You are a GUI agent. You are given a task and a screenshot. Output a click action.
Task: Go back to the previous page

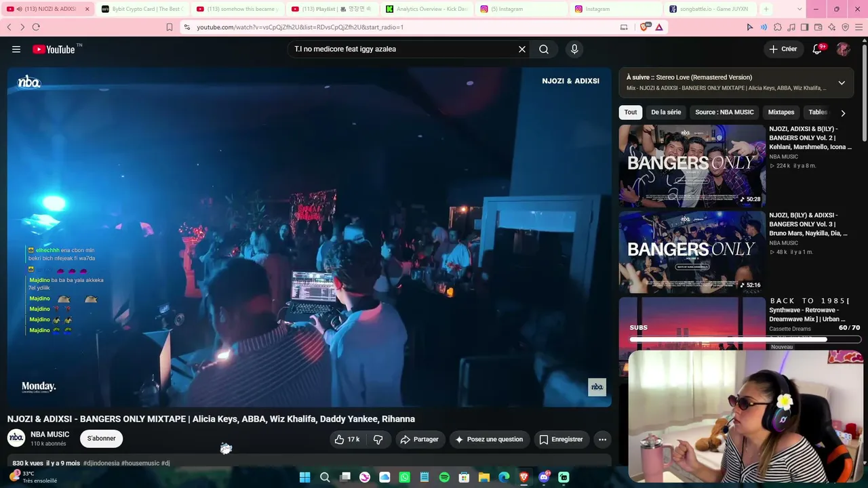tap(9, 27)
